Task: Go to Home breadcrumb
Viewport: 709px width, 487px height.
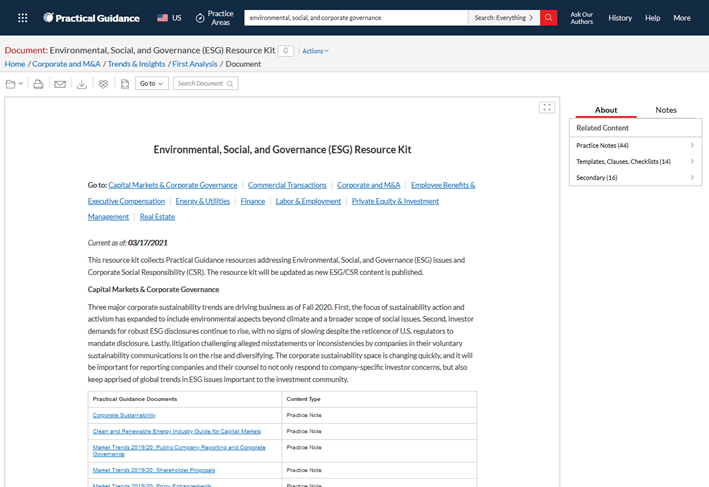Action: click(15, 64)
